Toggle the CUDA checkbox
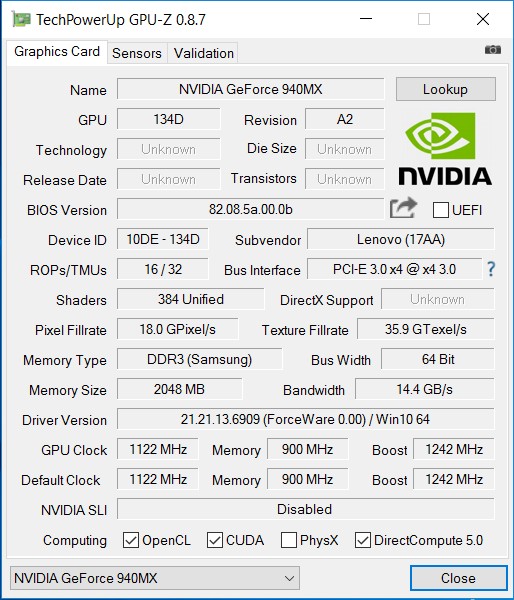This screenshot has height=600, width=514. click(214, 540)
